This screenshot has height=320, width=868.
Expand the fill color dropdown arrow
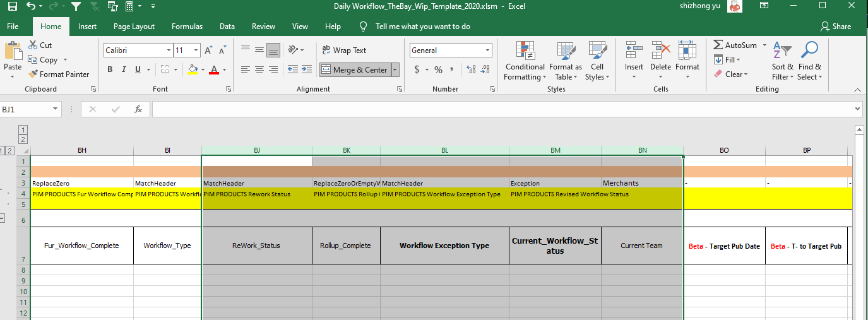point(203,69)
